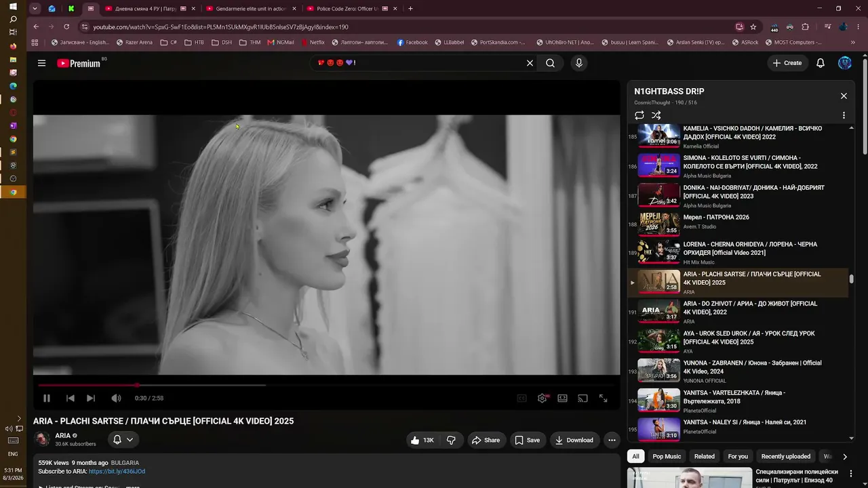Close the N1GHTBASS DR!P playlist panel
This screenshot has height=488, width=868.
point(844,96)
